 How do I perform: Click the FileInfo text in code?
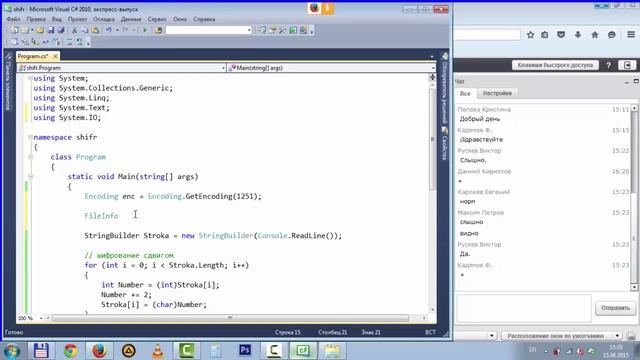pyautogui.click(x=101, y=216)
